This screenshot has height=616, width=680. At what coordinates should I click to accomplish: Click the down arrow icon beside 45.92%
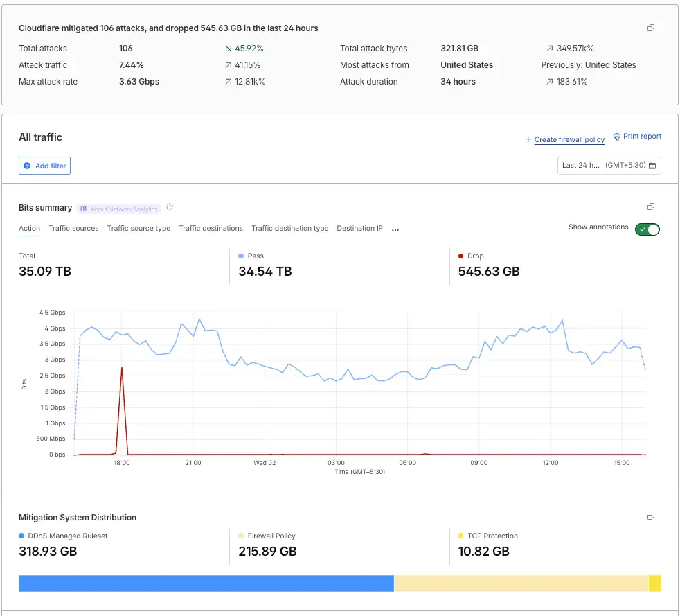coord(228,48)
